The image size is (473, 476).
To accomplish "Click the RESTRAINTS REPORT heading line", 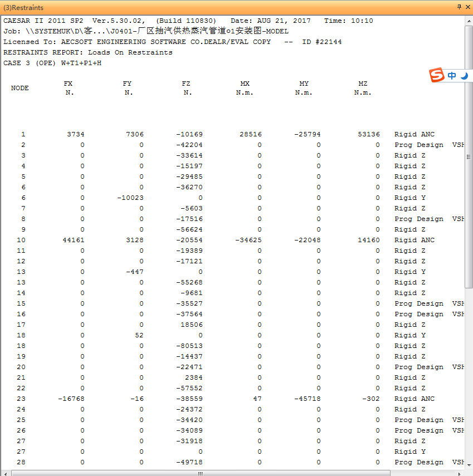I will coord(88,52).
